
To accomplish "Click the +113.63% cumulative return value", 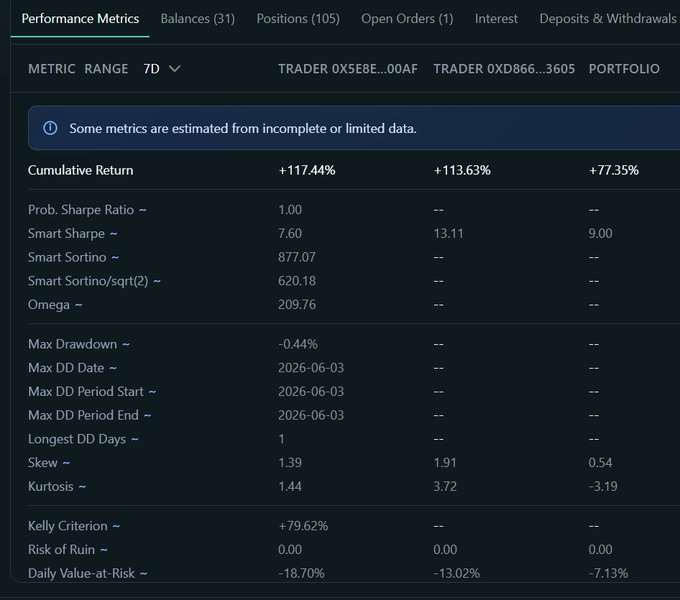I will pos(462,170).
